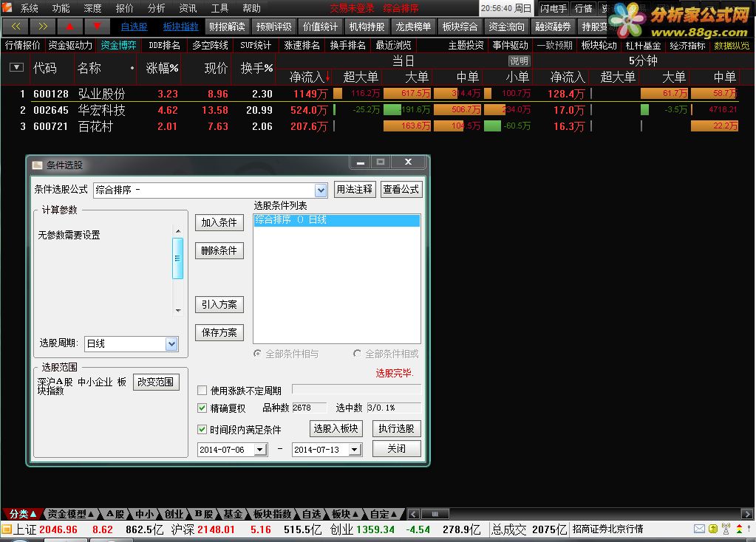Click the yellow shield icon next to envelope
Screen dimensions: 756x542
(713, 529)
